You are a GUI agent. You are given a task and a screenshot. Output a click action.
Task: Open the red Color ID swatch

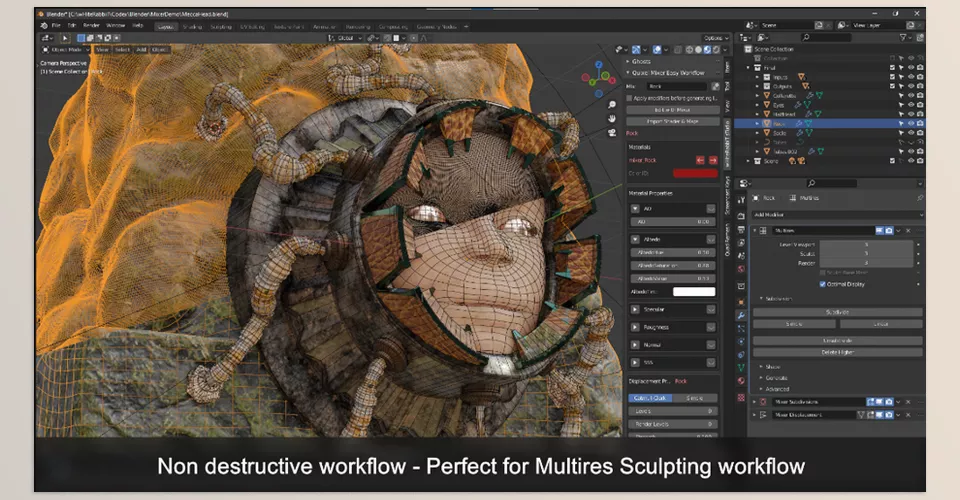(695, 173)
